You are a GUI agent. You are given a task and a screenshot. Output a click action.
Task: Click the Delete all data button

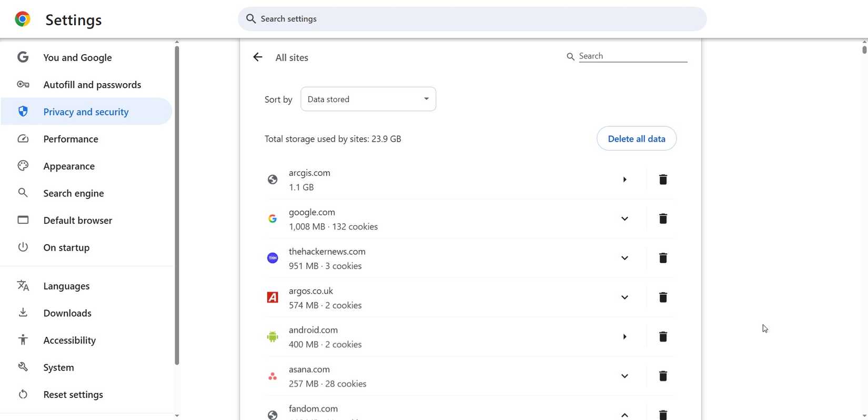coord(636,139)
